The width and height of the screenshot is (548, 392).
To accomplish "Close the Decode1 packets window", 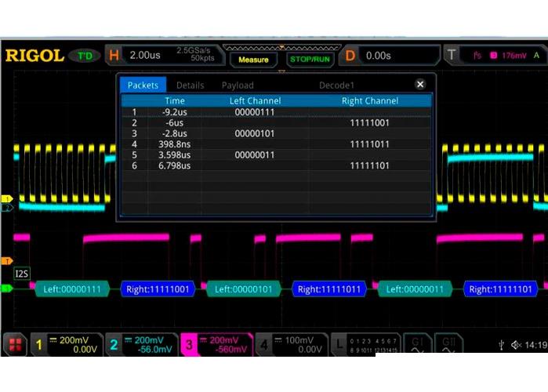I will (x=420, y=85).
